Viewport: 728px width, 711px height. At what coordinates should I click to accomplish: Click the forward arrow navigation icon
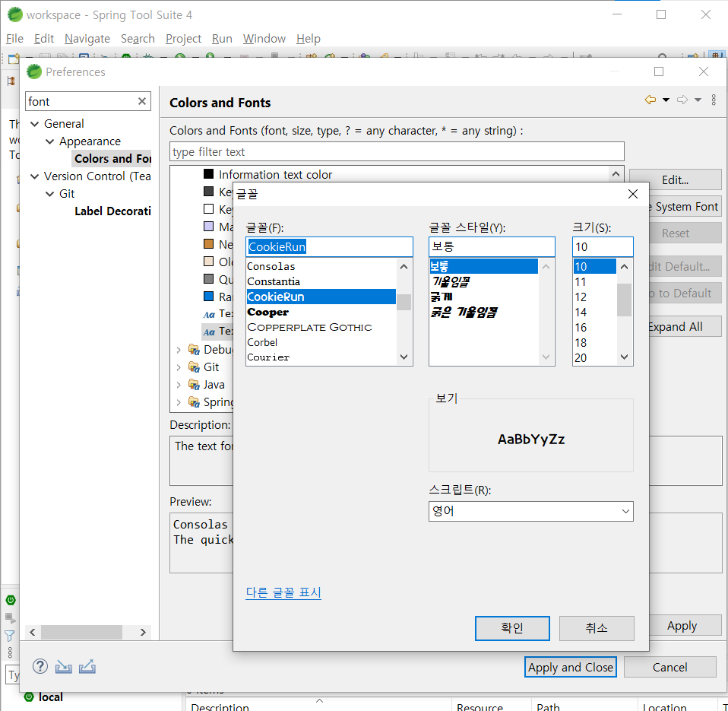coord(682,100)
